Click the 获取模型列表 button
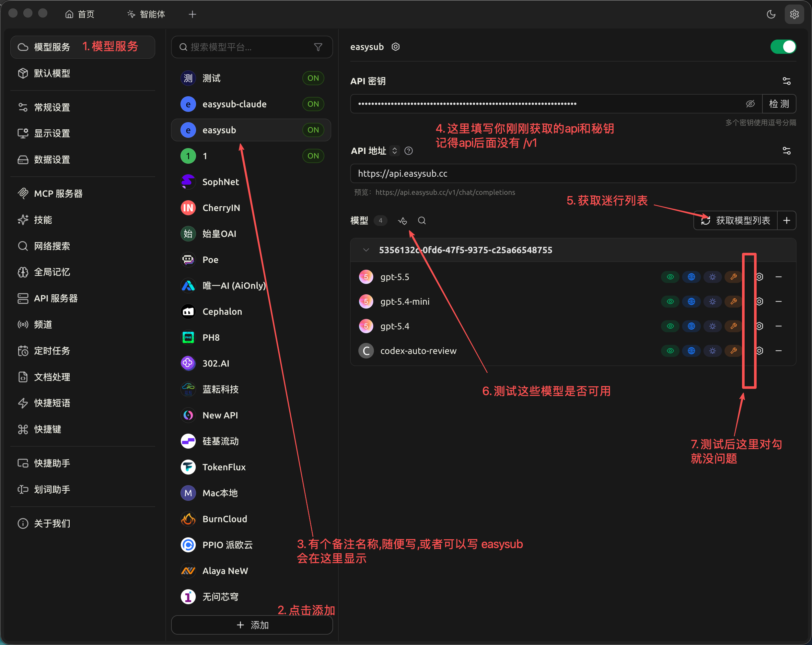812x645 pixels. pos(736,221)
